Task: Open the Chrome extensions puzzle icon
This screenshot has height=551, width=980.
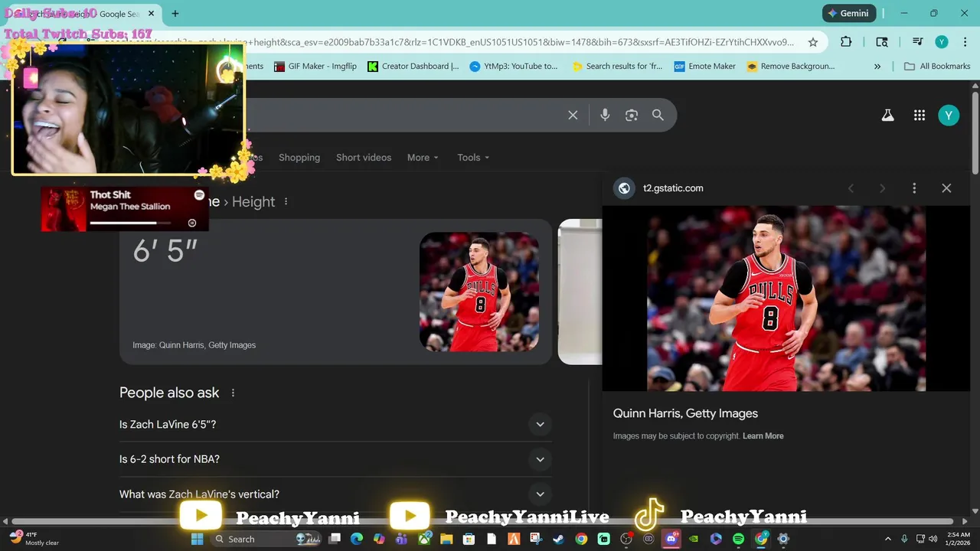Action: (846, 42)
